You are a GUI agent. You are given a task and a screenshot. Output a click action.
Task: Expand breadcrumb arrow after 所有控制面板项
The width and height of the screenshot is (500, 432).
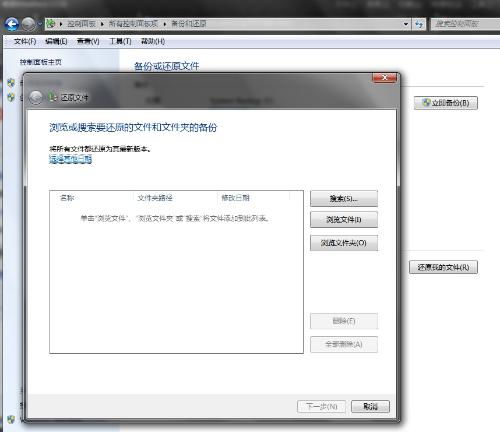165,24
